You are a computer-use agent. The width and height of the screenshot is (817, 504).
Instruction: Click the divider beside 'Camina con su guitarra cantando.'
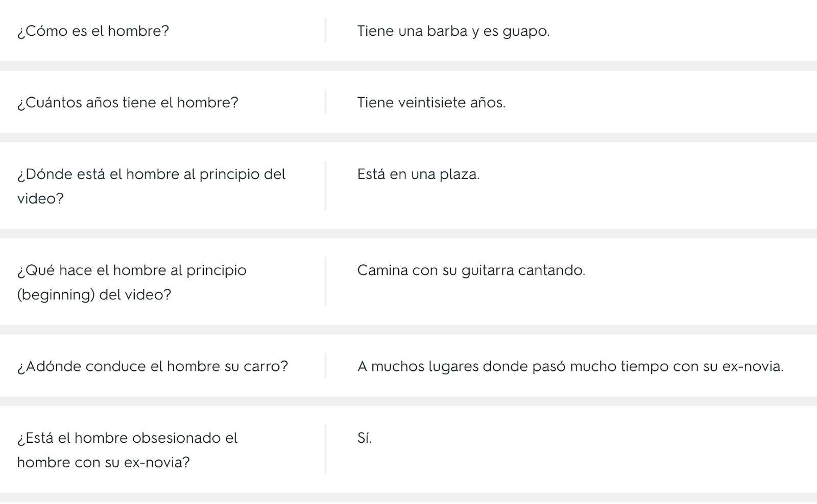coord(325,282)
